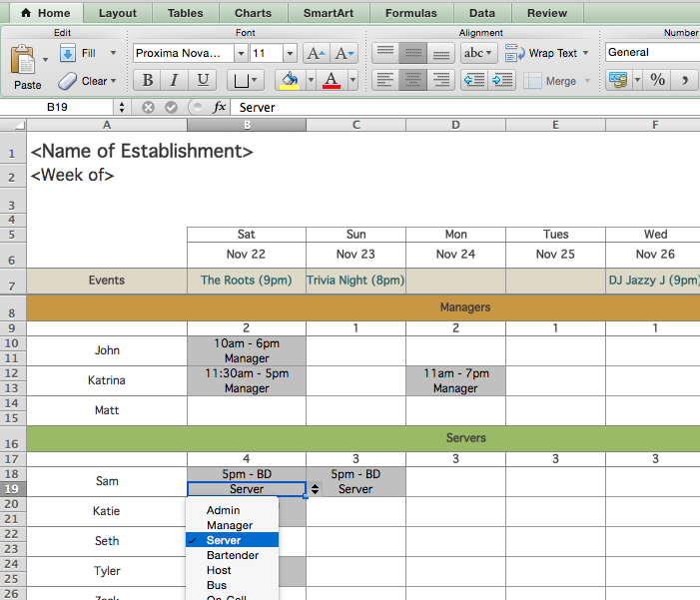The width and height of the screenshot is (700, 600).
Task: Align text to bottom
Action: [x=440, y=53]
